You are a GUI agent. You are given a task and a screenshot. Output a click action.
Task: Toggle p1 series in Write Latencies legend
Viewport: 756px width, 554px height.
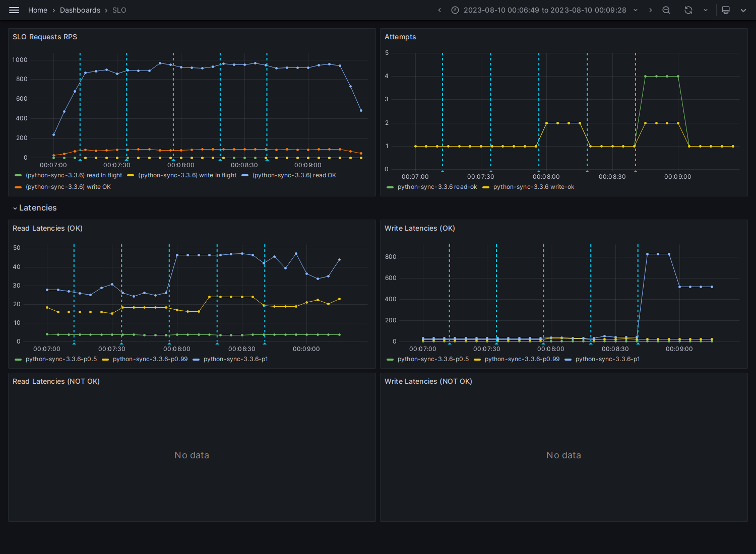click(x=608, y=359)
